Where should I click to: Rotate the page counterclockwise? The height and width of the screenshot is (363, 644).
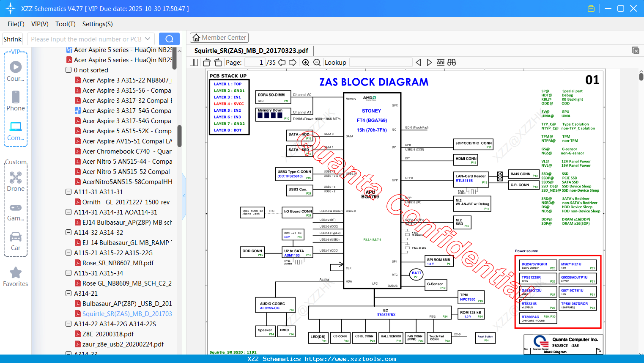(x=207, y=63)
